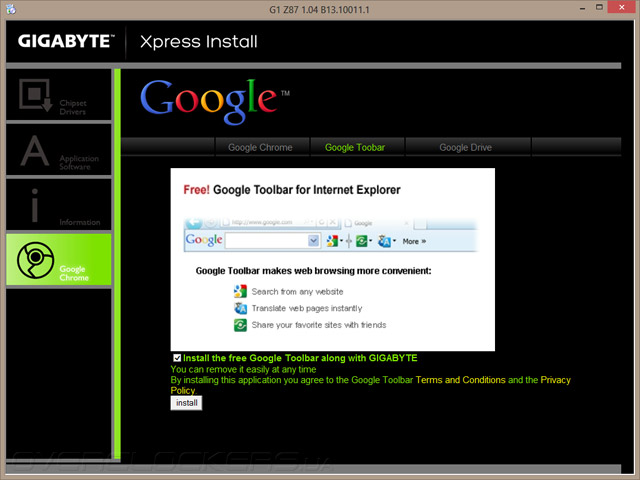Open the Chipset Drivers section

(59, 95)
